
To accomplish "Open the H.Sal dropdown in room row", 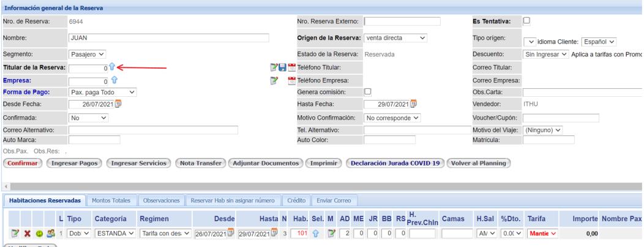I will point(486,234).
